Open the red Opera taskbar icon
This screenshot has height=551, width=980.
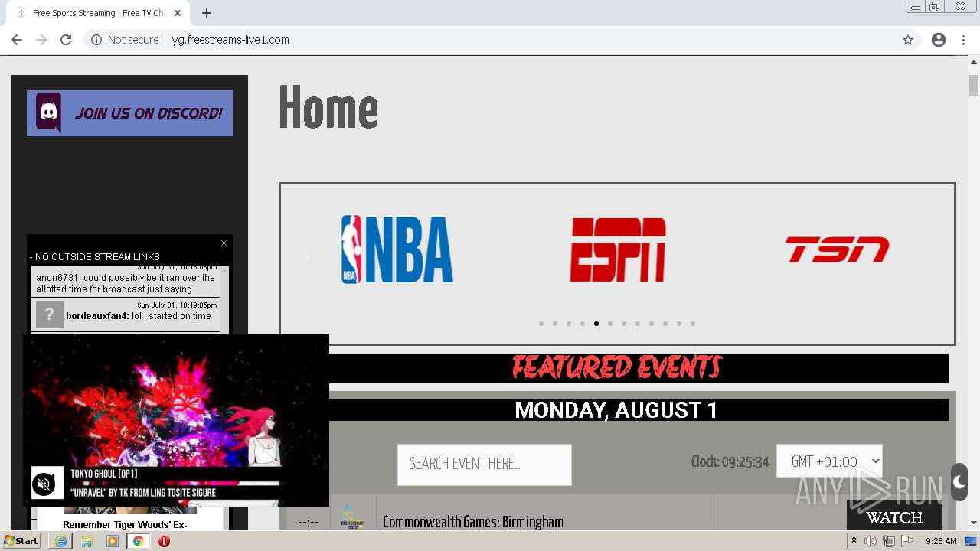coord(164,541)
